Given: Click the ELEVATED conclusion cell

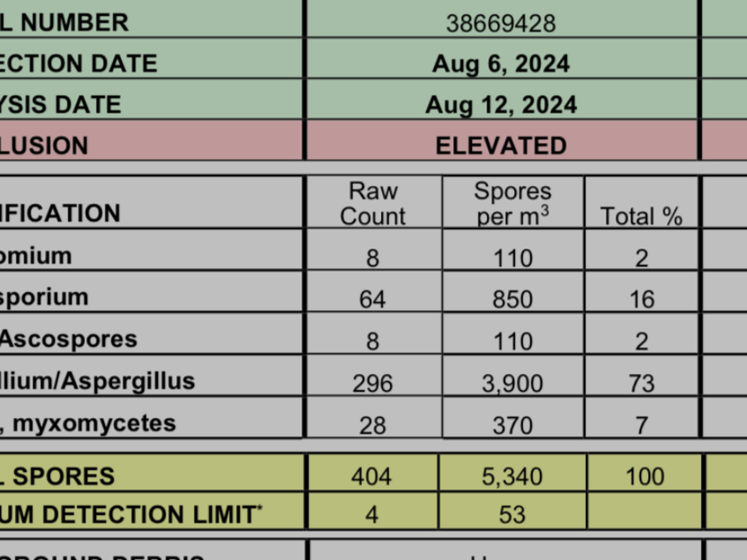Looking at the screenshot, I should point(501,146).
